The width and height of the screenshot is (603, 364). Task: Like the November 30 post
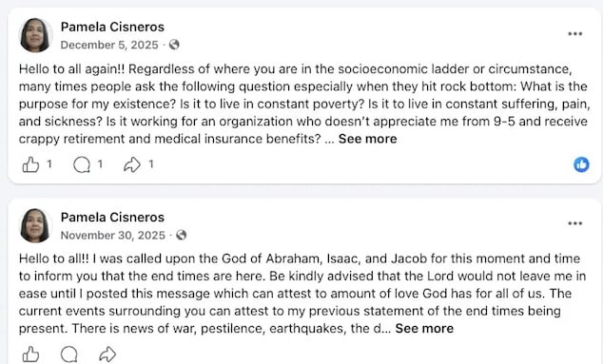(30, 354)
